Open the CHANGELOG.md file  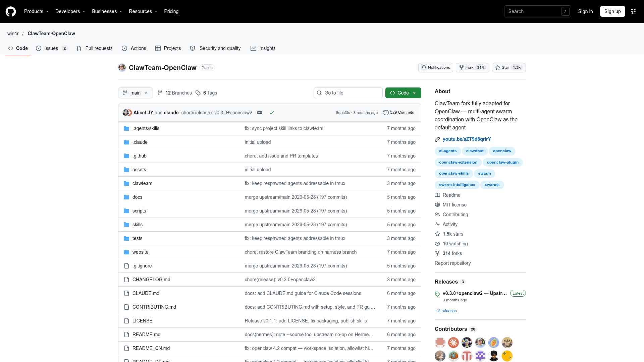[151, 280]
